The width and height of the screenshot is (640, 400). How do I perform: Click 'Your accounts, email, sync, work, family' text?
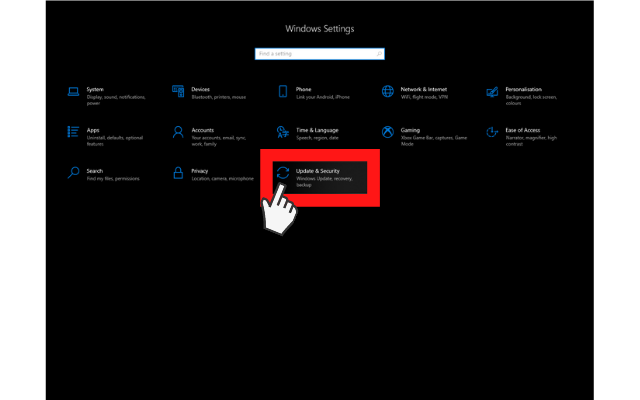coord(219,141)
